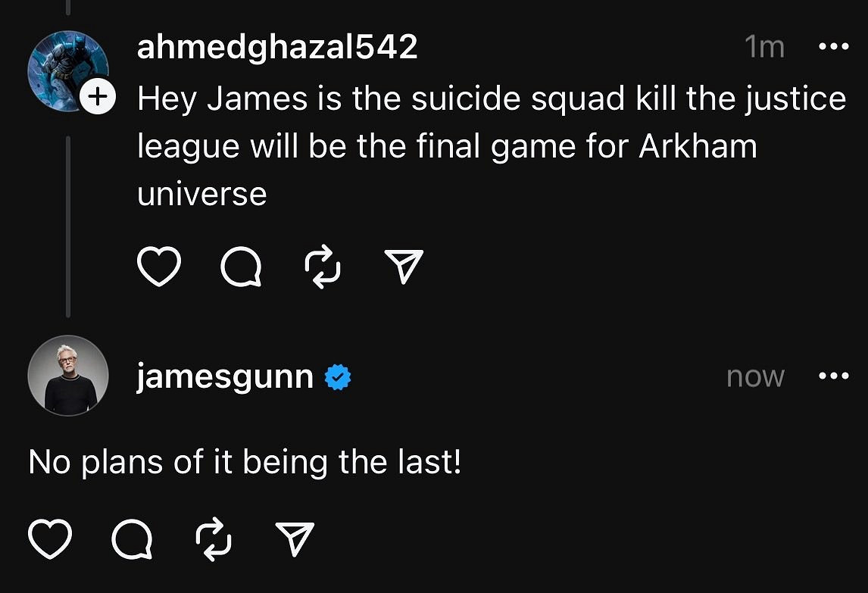Share jamesgunn's reply via send icon
Image resolution: width=868 pixels, height=593 pixels.
tap(295, 538)
